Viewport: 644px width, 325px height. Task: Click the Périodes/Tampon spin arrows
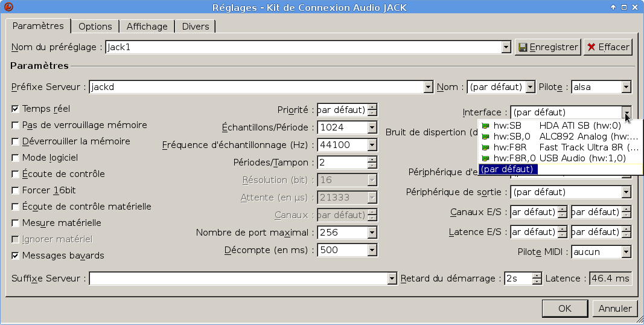coord(372,162)
